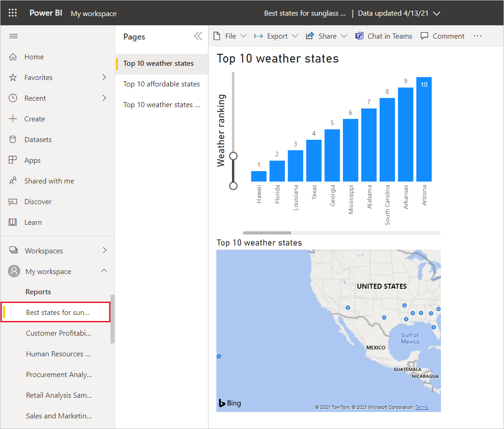The image size is (504, 429).
Task: Open the app launcher waffle icon
Action: (x=12, y=13)
